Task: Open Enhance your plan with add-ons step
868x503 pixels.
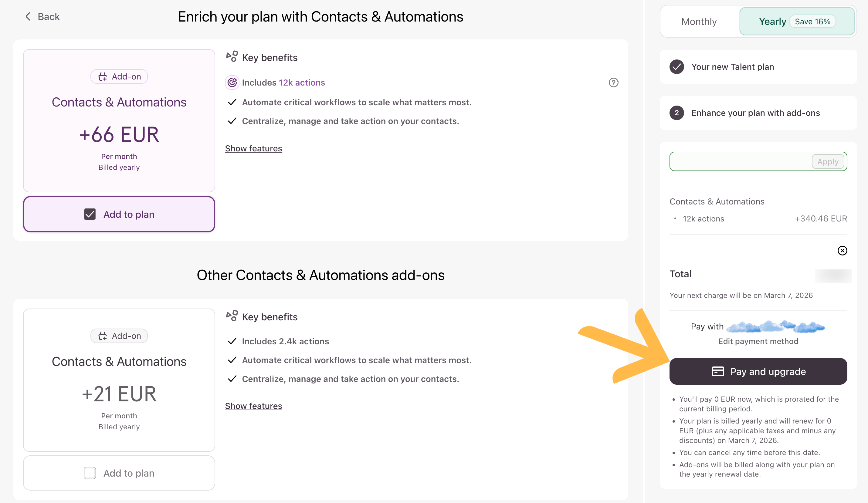Action: point(755,113)
